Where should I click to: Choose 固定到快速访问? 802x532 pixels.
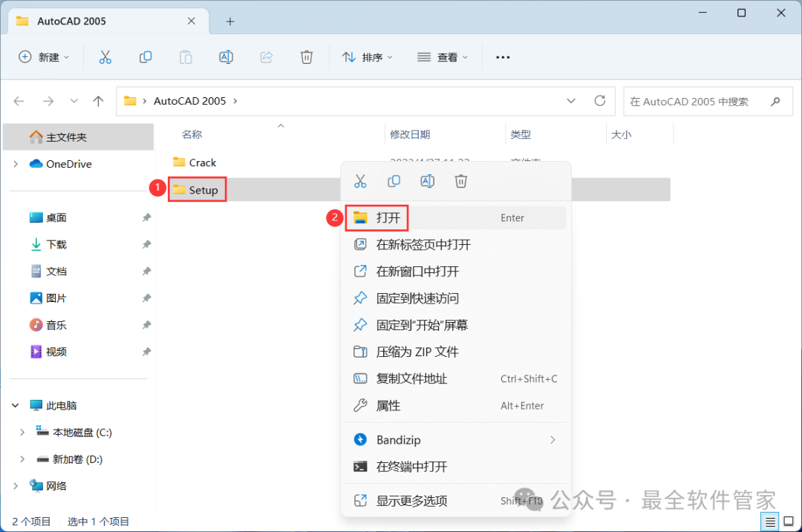point(456,298)
